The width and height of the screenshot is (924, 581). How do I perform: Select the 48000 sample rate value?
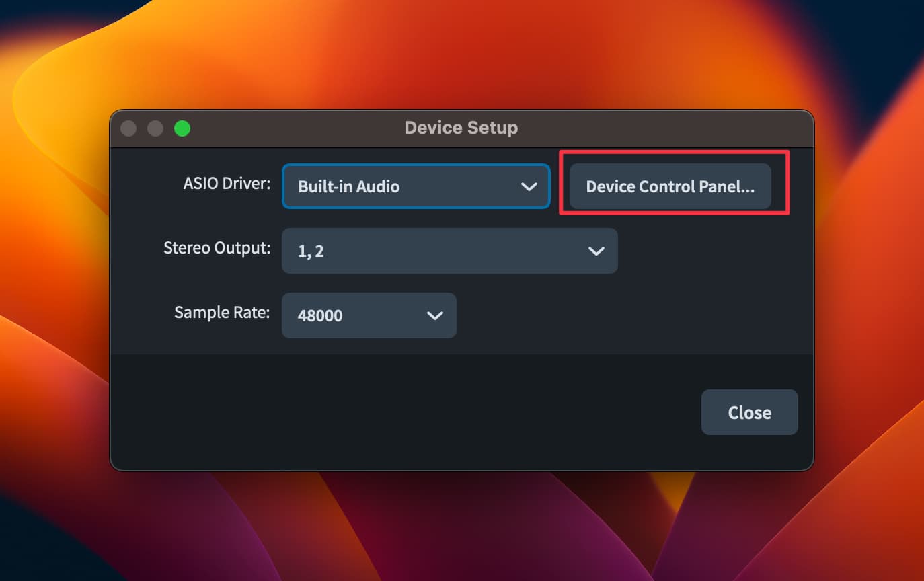(x=320, y=316)
